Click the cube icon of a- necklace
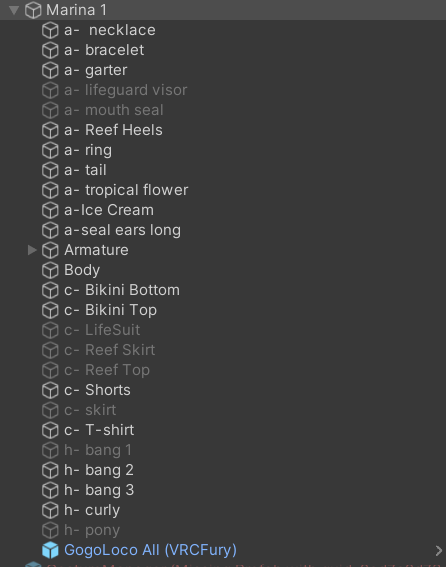446x567 pixels. tap(50, 30)
